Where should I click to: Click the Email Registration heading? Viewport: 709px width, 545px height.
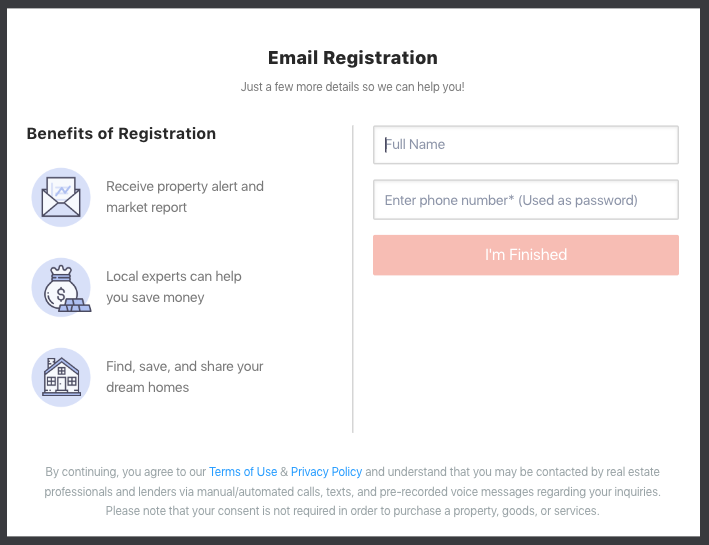click(352, 58)
